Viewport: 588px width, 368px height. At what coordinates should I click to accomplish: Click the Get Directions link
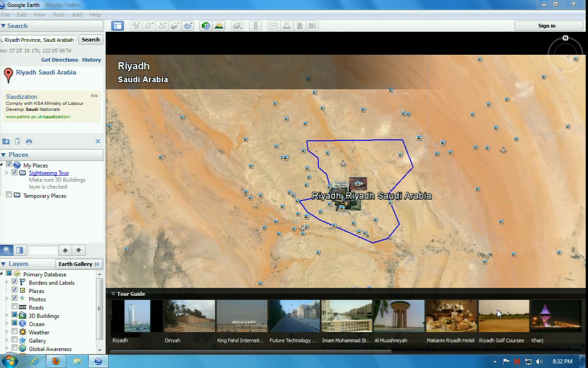click(60, 60)
